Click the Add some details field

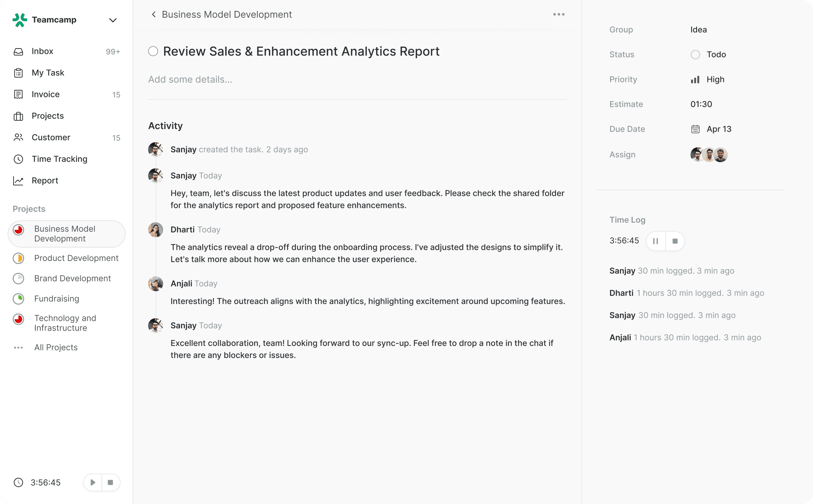point(190,80)
